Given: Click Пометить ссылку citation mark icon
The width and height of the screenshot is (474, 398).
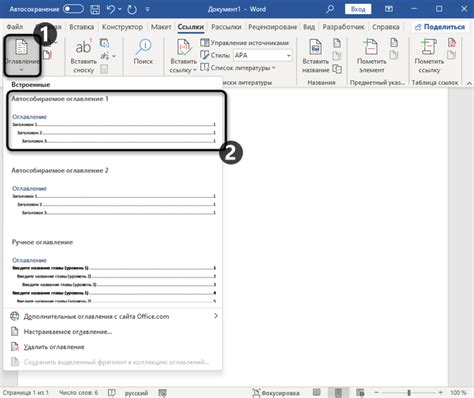Looking at the screenshot, I should (x=429, y=56).
